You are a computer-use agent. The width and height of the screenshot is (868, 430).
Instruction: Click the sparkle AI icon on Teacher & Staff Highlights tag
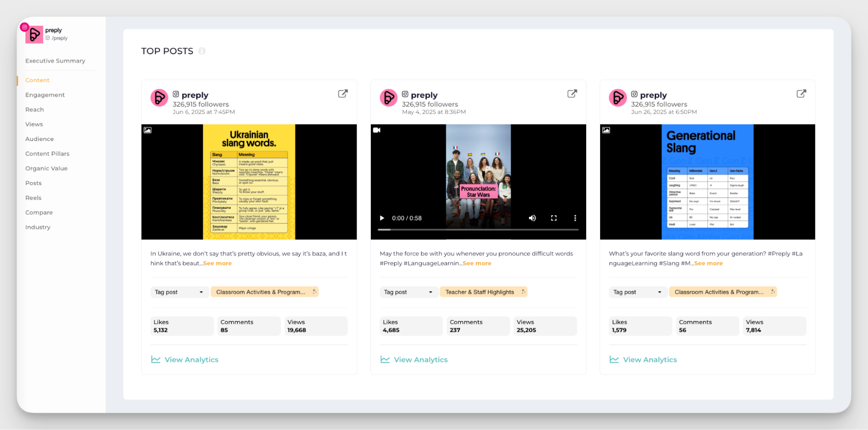523,292
